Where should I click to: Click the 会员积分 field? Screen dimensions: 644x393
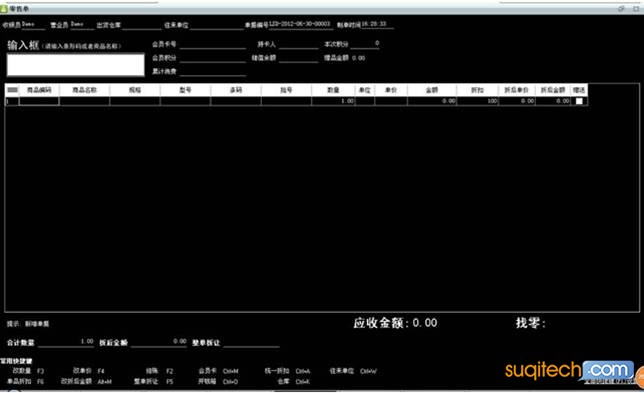(x=213, y=58)
